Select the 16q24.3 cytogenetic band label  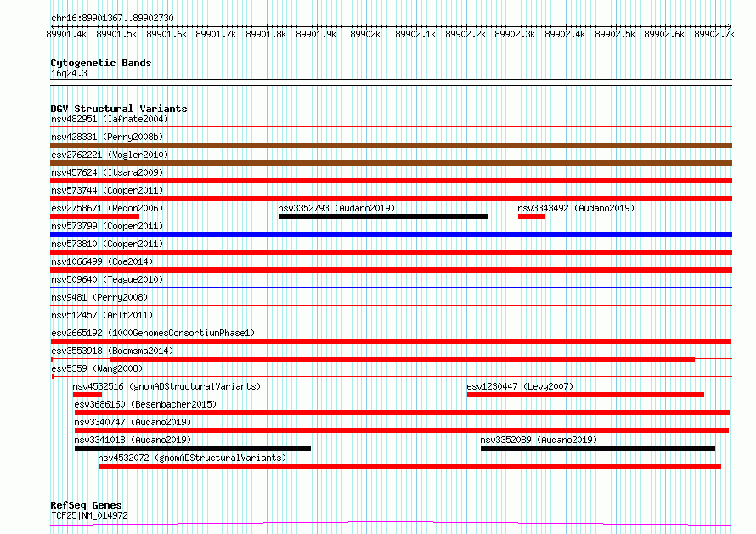click(69, 73)
